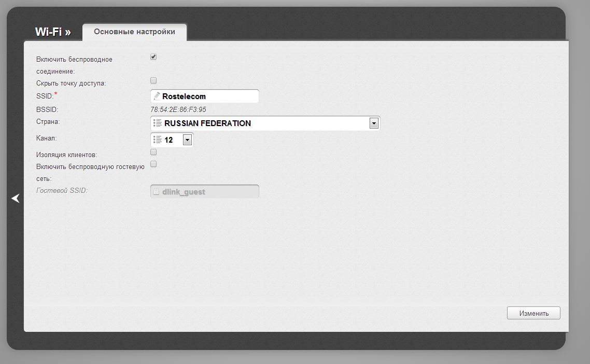590x364 pixels.
Task: Click the white back arrow on the left edge
Action: [16, 198]
